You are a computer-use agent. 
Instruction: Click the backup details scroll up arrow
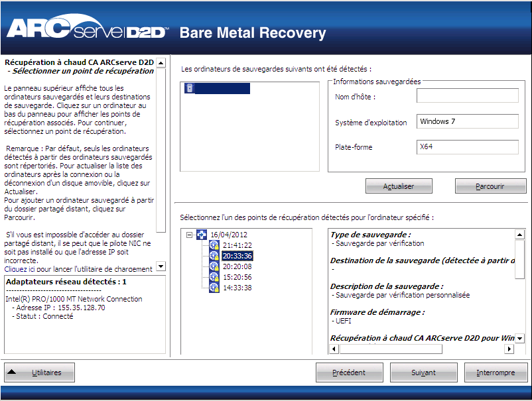(519, 234)
